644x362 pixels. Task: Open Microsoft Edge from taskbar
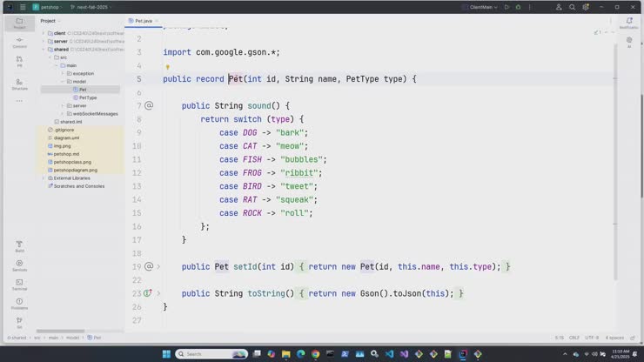[300, 354]
